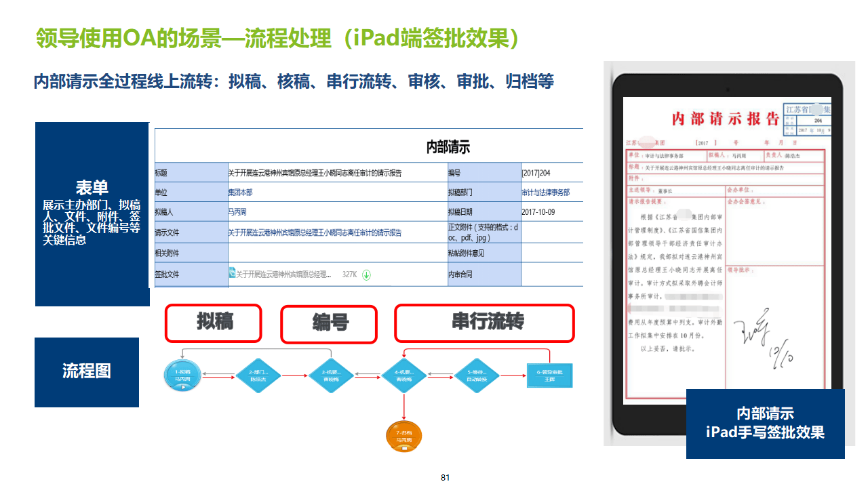Select diamond flow node 5-等待 自动转换
This screenshot has width=868, height=488.
pos(477,375)
